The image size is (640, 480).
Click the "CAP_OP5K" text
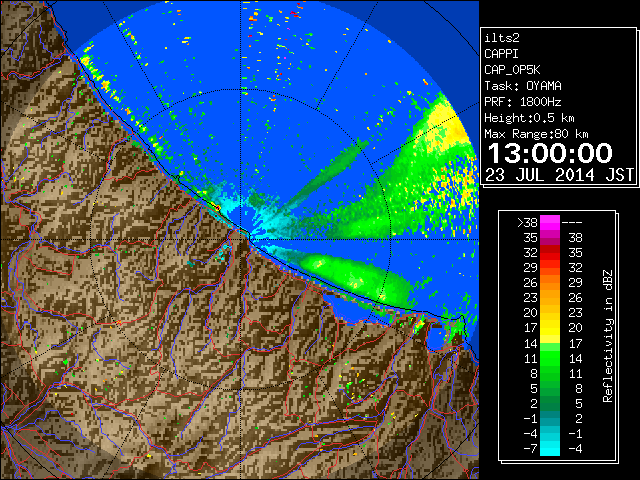512,70
